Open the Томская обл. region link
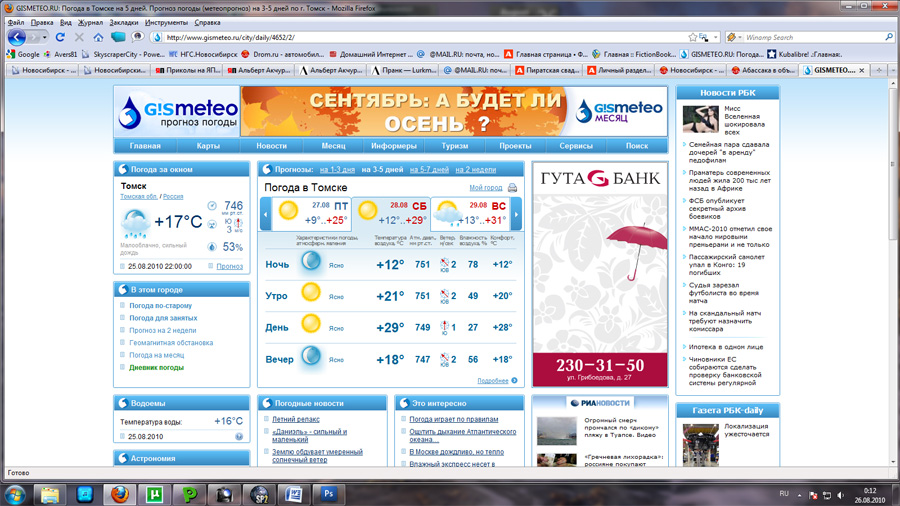Image resolution: width=900 pixels, height=506 pixels. coord(138,196)
